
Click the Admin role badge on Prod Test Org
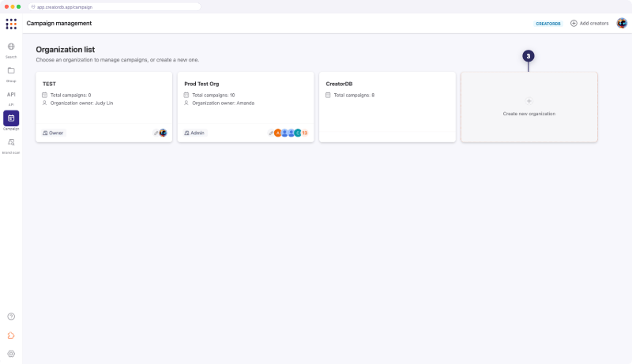pyautogui.click(x=194, y=133)
